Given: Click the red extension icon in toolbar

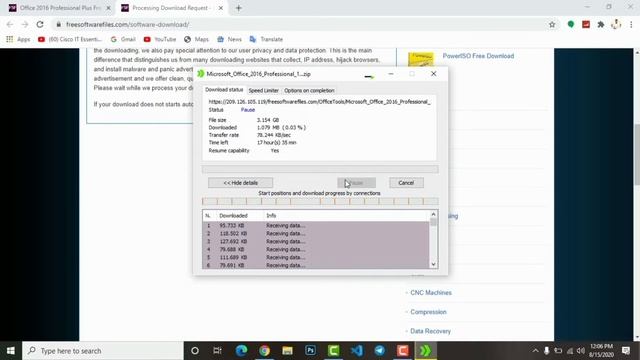Looking at the screenshot, I should tap(586, 24).
